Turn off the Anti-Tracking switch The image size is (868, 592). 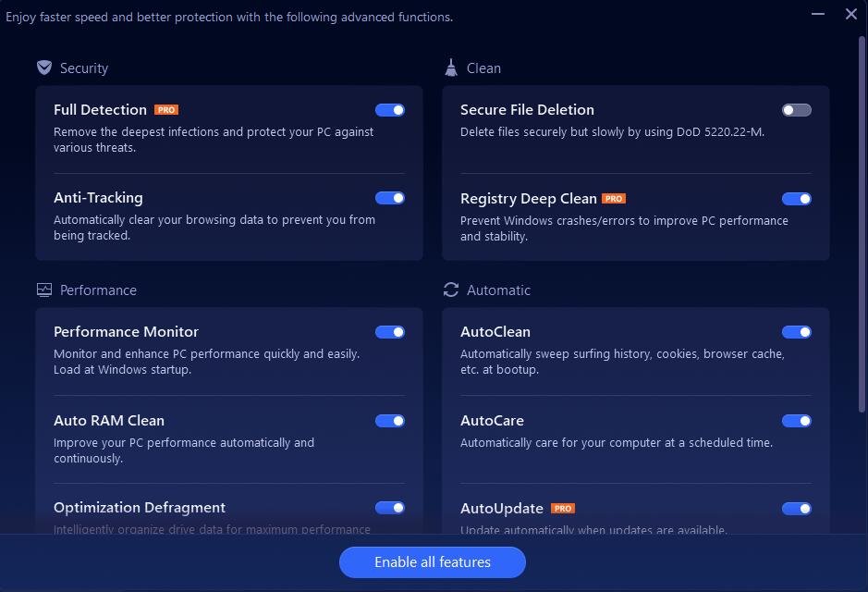390,198
